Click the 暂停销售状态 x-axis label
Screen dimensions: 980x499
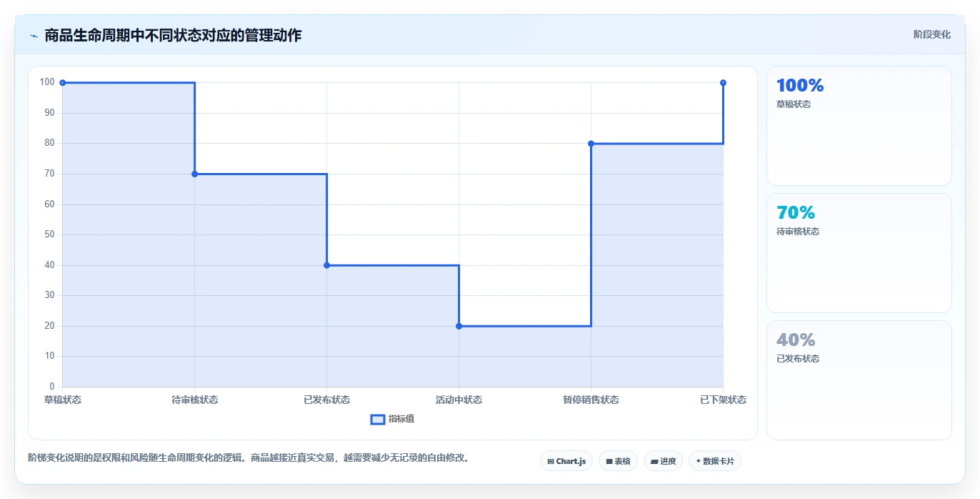591,400
